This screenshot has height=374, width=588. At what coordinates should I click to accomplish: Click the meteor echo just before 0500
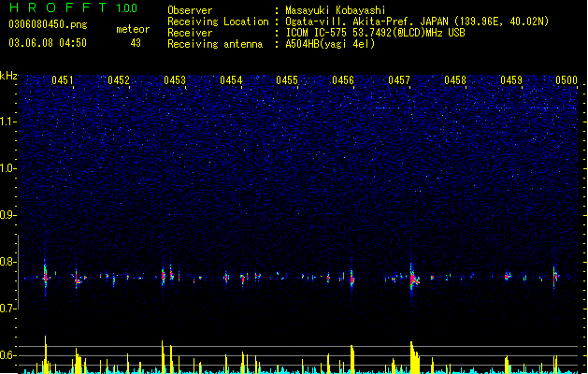pos(554,277)
